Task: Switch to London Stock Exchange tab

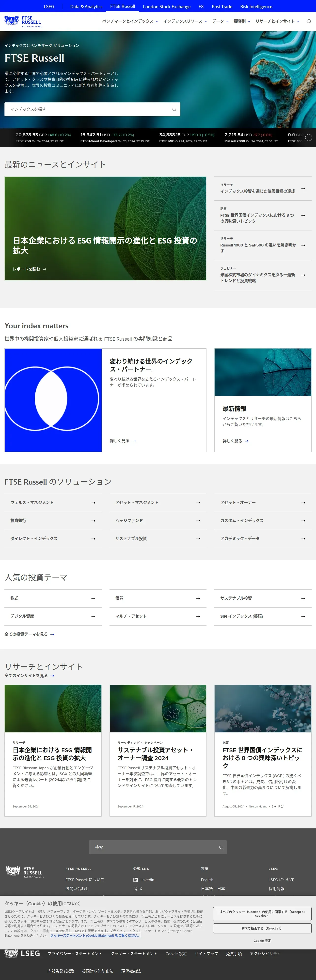Action: pos(167,6)
